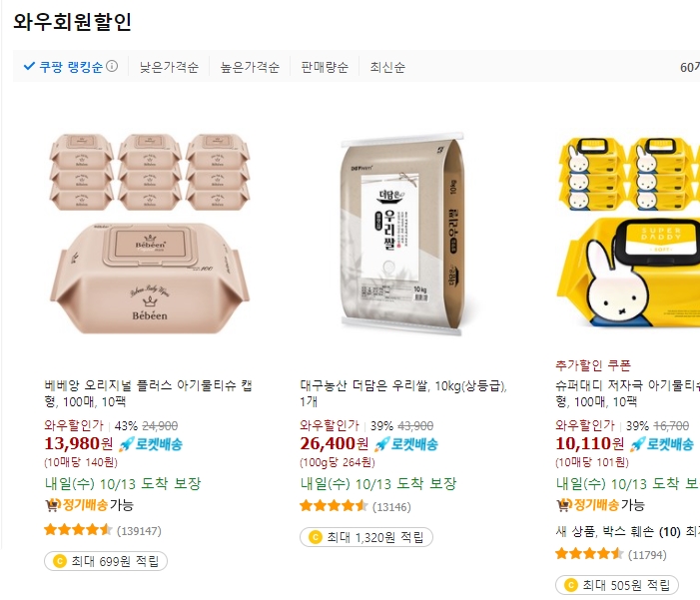Sort products by 최신순
Image resolution: width=700 pixels, height=600 pixels.
(x=387, y=67)
